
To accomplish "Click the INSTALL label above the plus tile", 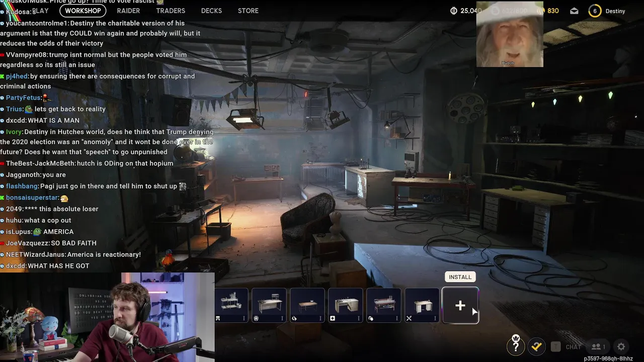I will click(460, 277).
